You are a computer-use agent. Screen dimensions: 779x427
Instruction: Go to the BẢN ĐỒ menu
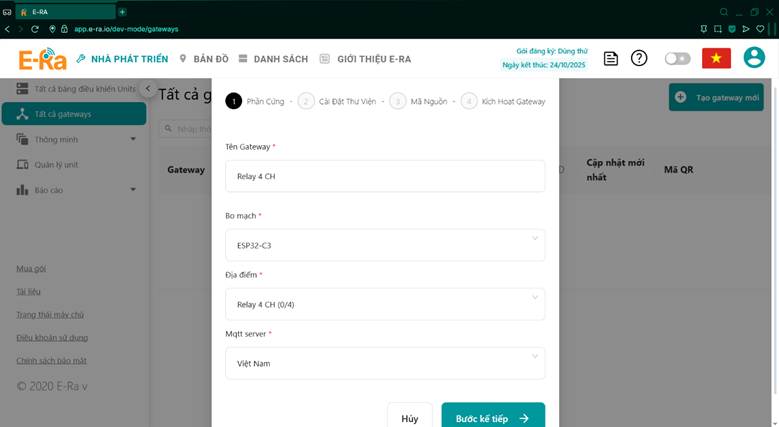click(x=204, y=59)
